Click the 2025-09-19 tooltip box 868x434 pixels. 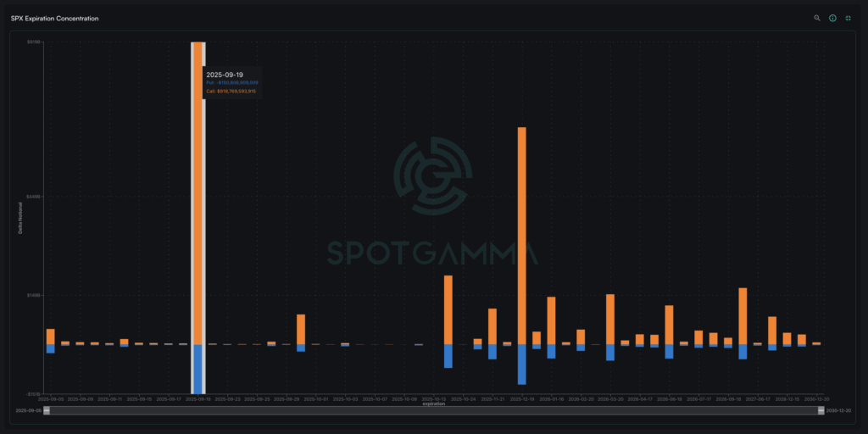click(x=231, y=83)
